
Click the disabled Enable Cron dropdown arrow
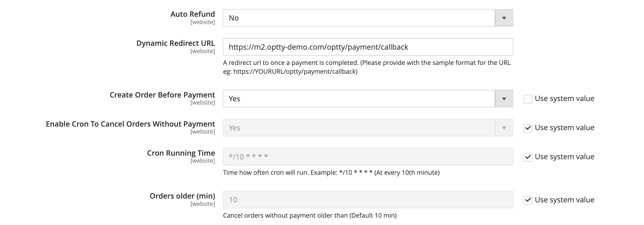[504, 128]
